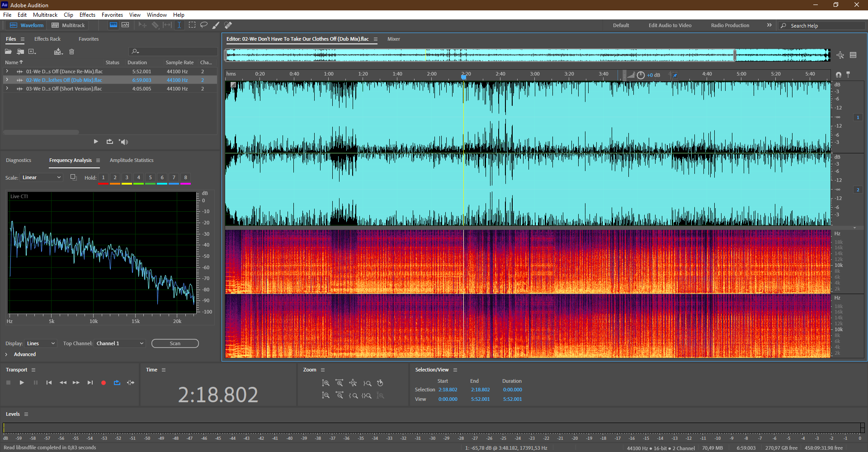This screenshot has height=452, width=868.
Task: Select the Razor tool in toolbar
Action: 155,25
